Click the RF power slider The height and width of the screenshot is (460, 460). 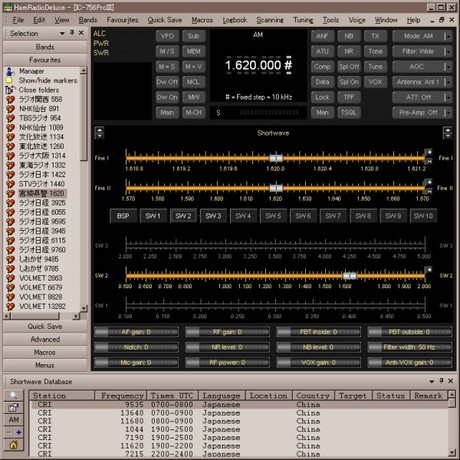coord(227,363)
